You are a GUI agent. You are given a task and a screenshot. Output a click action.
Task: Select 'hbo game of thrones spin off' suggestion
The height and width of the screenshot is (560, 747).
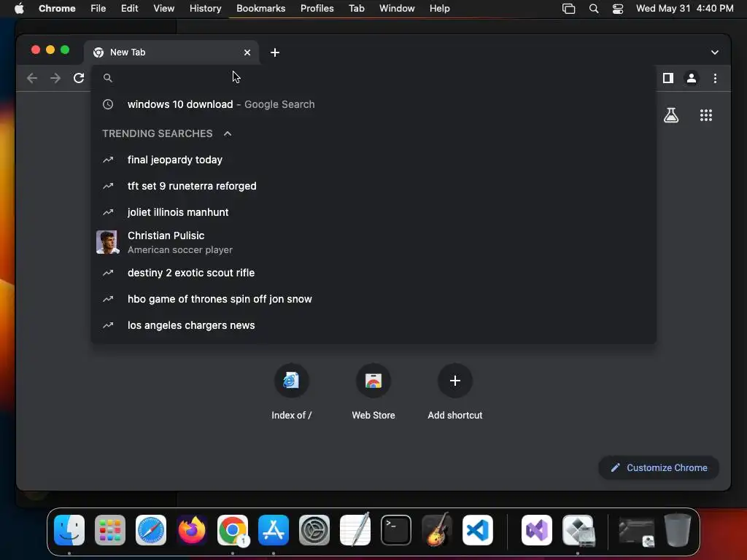pyautogui.click(x=374, y=299)
